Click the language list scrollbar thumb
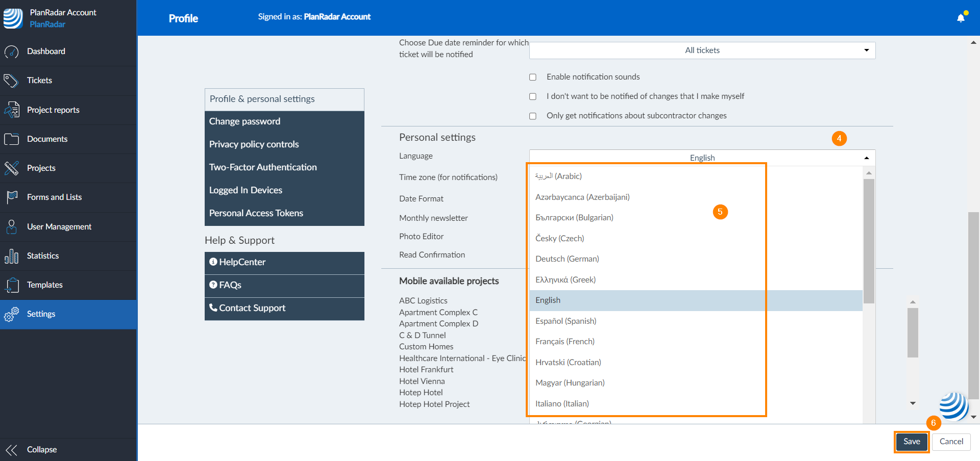980x461 pixels. pos(869,240)
